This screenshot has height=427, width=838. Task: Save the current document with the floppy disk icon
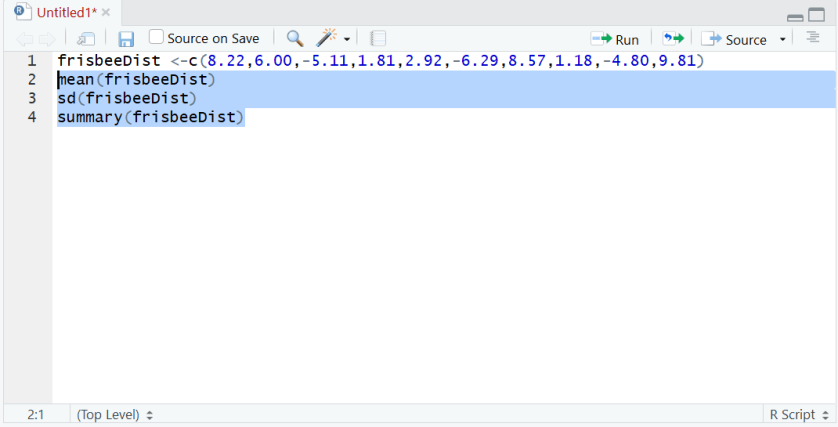[x=126, y=39]
